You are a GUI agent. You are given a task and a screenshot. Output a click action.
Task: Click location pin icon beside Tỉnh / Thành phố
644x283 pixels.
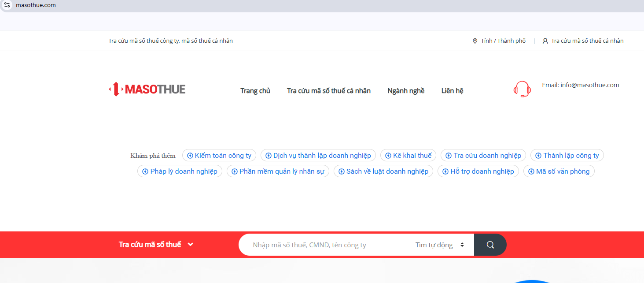click(475, 41)
